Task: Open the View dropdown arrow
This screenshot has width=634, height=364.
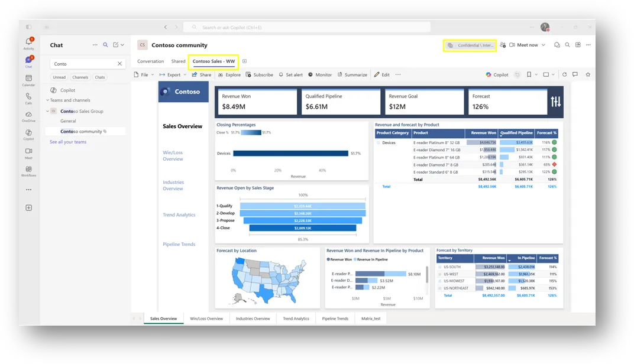Action: pos(553,74)
